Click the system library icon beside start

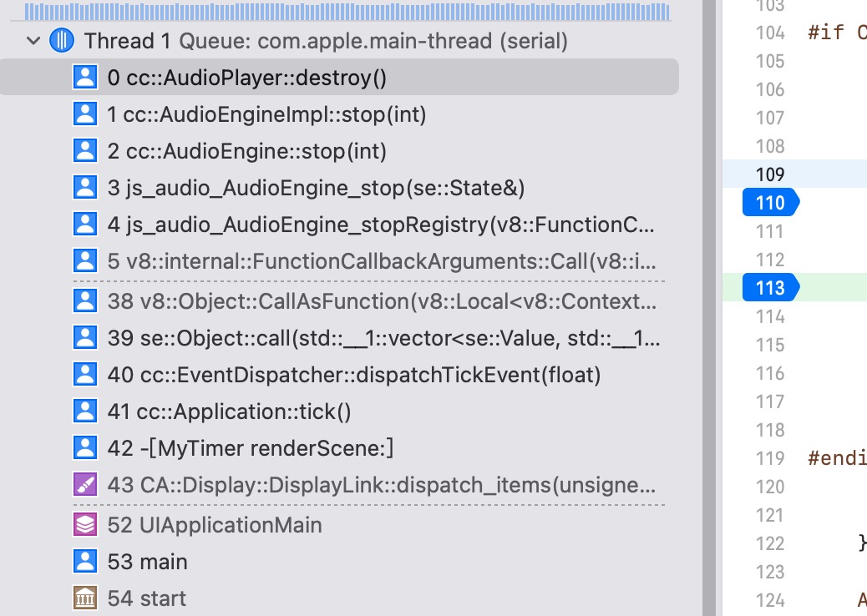click(84, 598)
